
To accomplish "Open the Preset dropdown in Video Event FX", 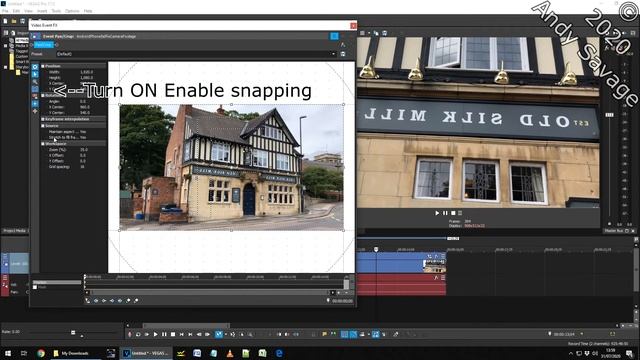I will pyautogui.click(x=333, y=54).
